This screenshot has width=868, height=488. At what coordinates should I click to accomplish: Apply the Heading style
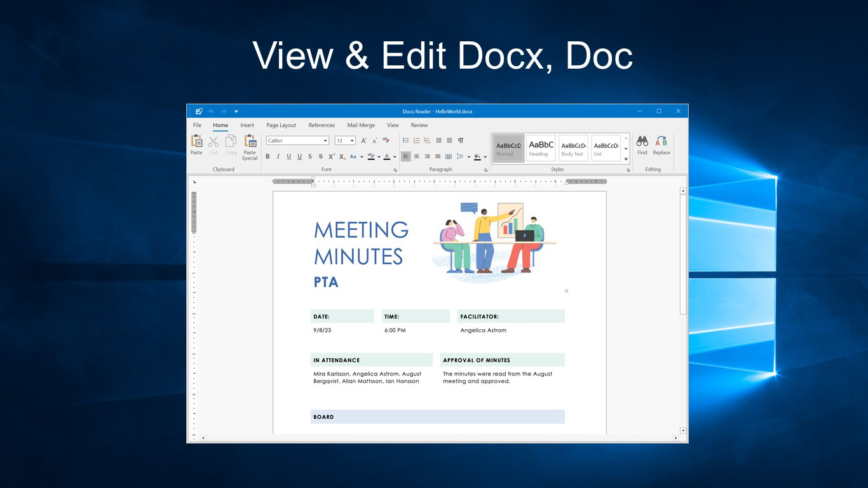(x=541, y=148)
